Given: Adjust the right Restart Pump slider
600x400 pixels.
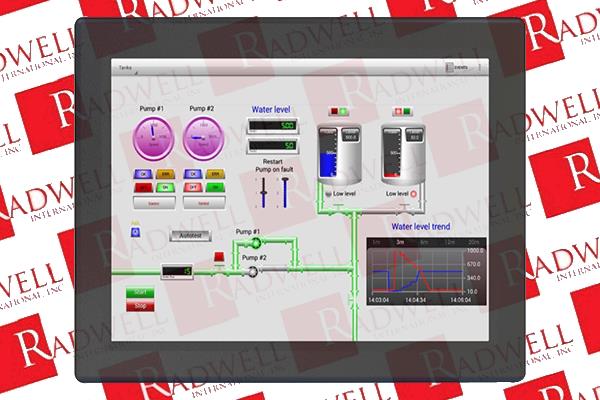Looking at the screenshot, I should tap(285, 193).
